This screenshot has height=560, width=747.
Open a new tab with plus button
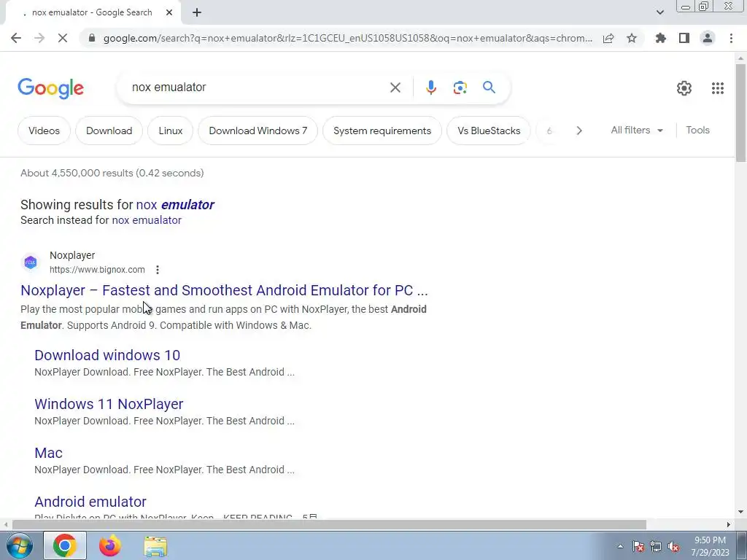pyautogui.click(x=197, y=12)
